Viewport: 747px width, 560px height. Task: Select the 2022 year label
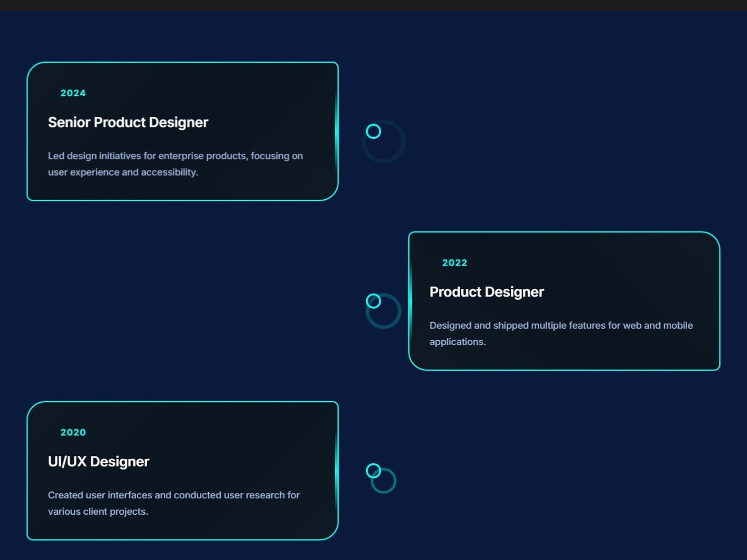tap(455, 263)
